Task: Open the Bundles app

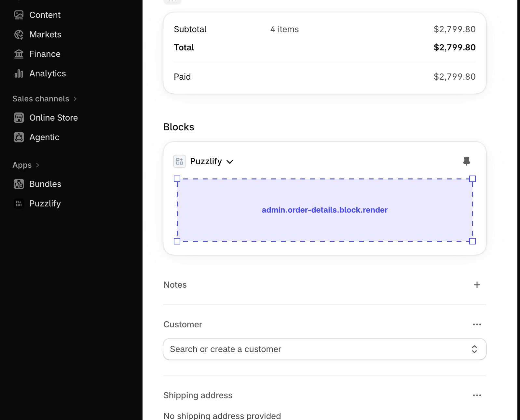Action: tap(45, 184)
